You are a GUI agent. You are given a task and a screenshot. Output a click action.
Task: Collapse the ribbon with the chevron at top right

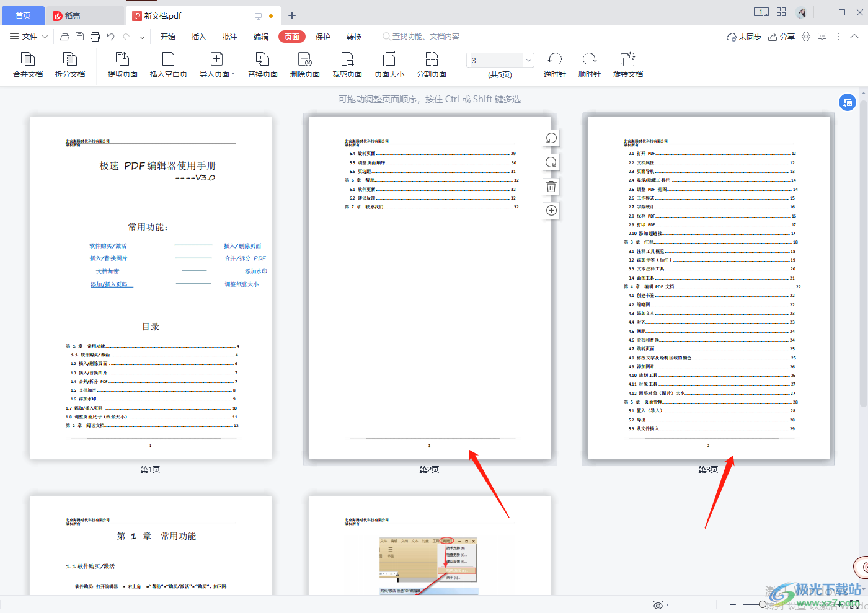[854, 37]
